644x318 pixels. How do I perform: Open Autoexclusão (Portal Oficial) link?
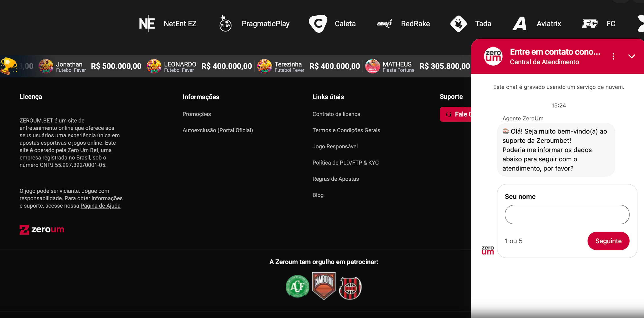coord(217,130)
